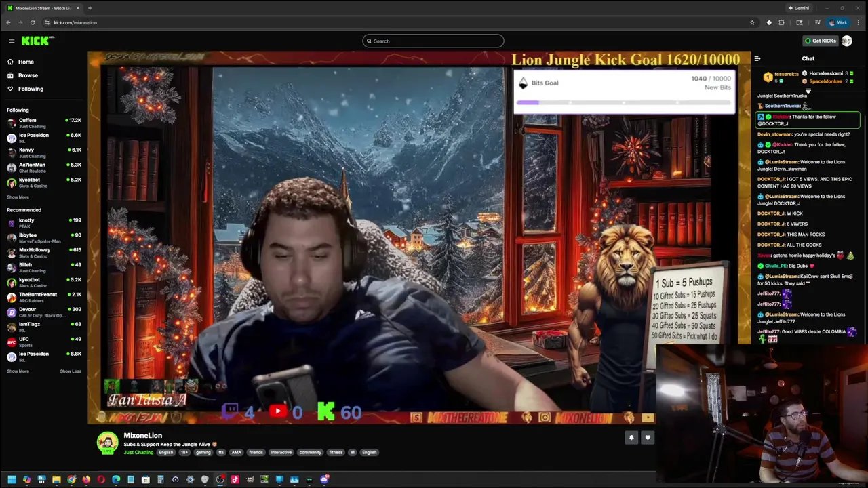This screenshot has width=868, height=488.
Task: Select the gaming tag
Action: [x=203, y=452]
